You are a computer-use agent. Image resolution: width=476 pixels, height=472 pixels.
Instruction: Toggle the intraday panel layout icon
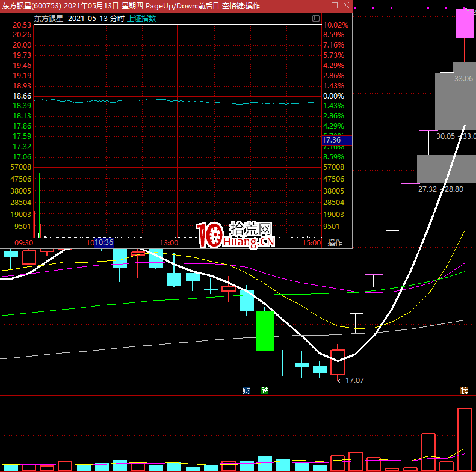click(316, 19)
